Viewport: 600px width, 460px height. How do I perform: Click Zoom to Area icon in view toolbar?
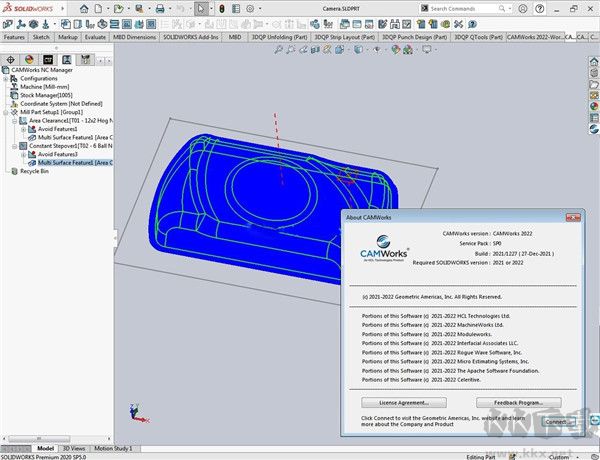coord(291,49)
